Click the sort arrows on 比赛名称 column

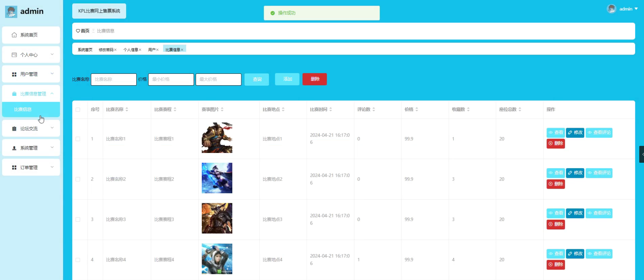127,110
